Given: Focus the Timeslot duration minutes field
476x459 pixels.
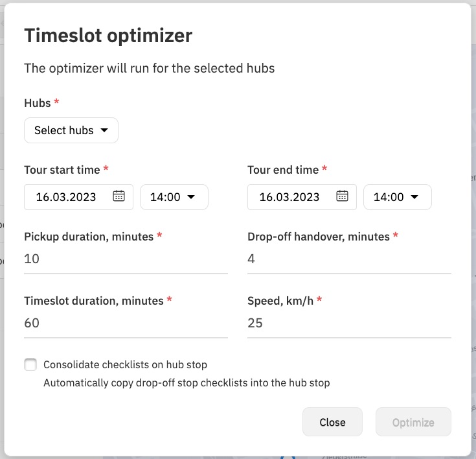Looking at the screenshot, I should point(126,324).
